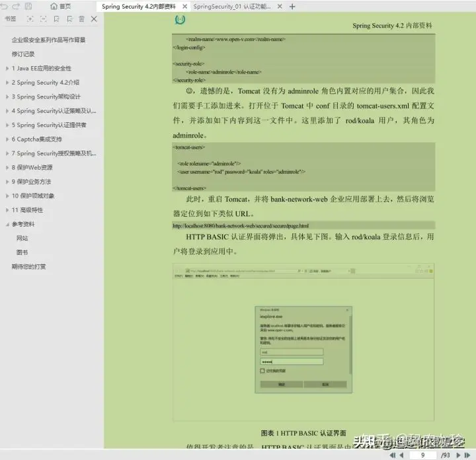Click caption 图表 1 HTTP BASIC 认证界面
This screenshot has width=476, height=460.
303,433
